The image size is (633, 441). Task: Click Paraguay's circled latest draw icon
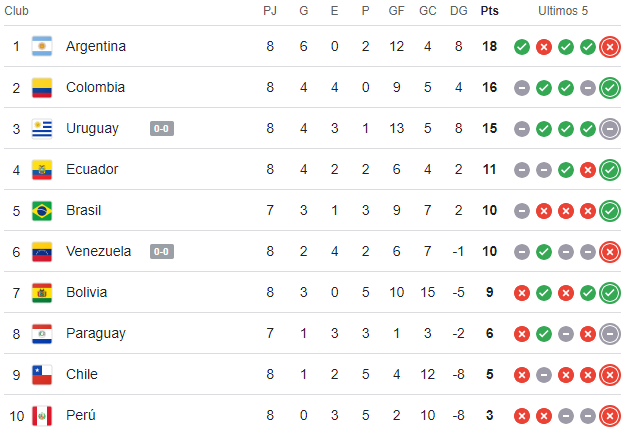tap(610, 333)
